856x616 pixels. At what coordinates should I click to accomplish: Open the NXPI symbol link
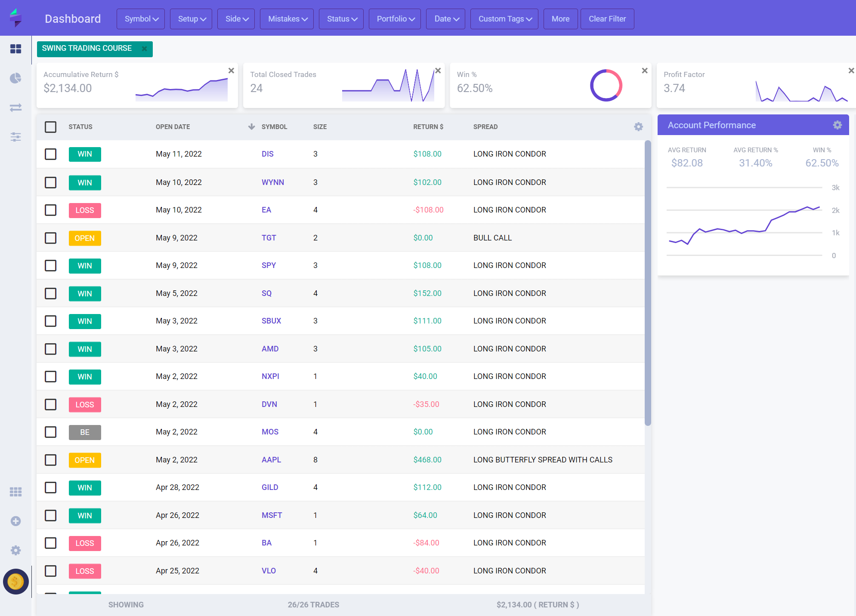(270, 376)
